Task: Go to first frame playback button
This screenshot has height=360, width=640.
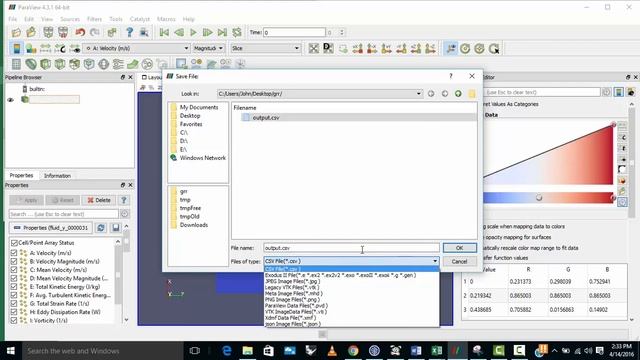Action: tap(164, 32)
